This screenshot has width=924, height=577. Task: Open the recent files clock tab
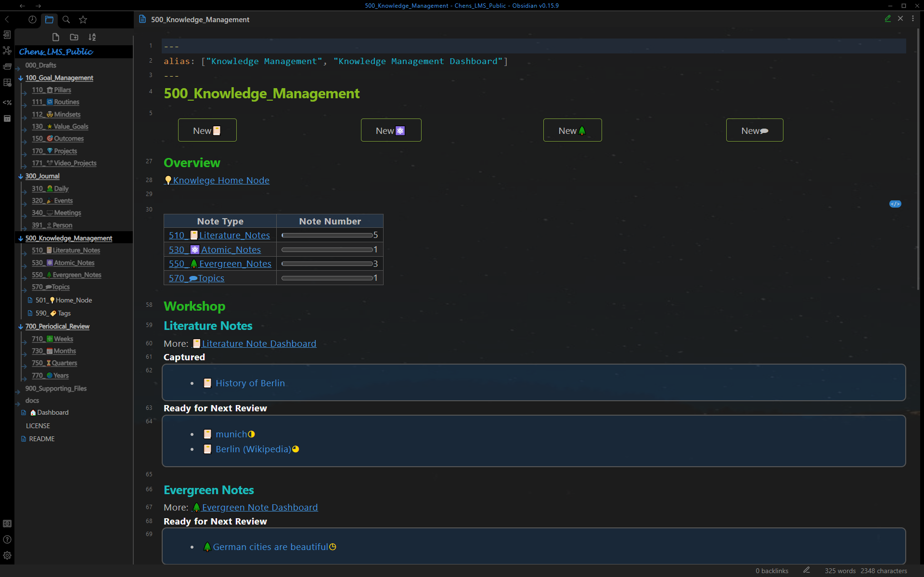pyautogui.click(x=32, y=19)
